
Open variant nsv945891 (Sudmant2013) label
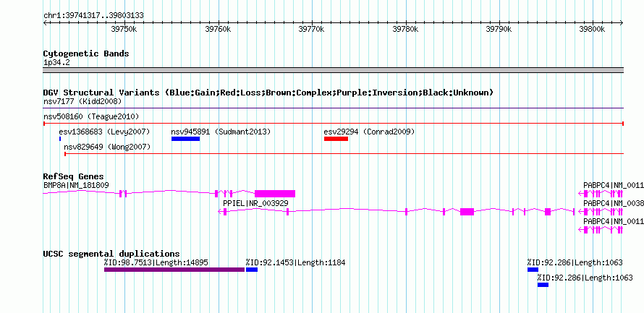point(221,132)
